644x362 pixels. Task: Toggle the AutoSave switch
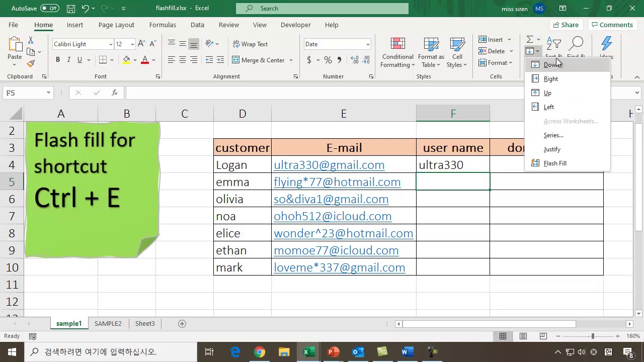pyautogui.click(x=49, y=9)
